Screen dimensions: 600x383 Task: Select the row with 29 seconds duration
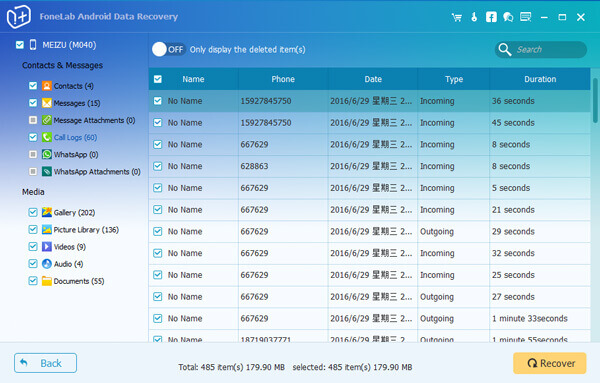[370, 231]
